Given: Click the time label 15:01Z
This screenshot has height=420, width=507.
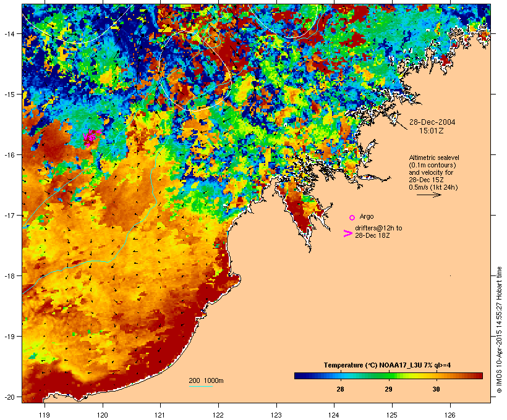Looking at the screenshot, I should click(x=432, y=131).
